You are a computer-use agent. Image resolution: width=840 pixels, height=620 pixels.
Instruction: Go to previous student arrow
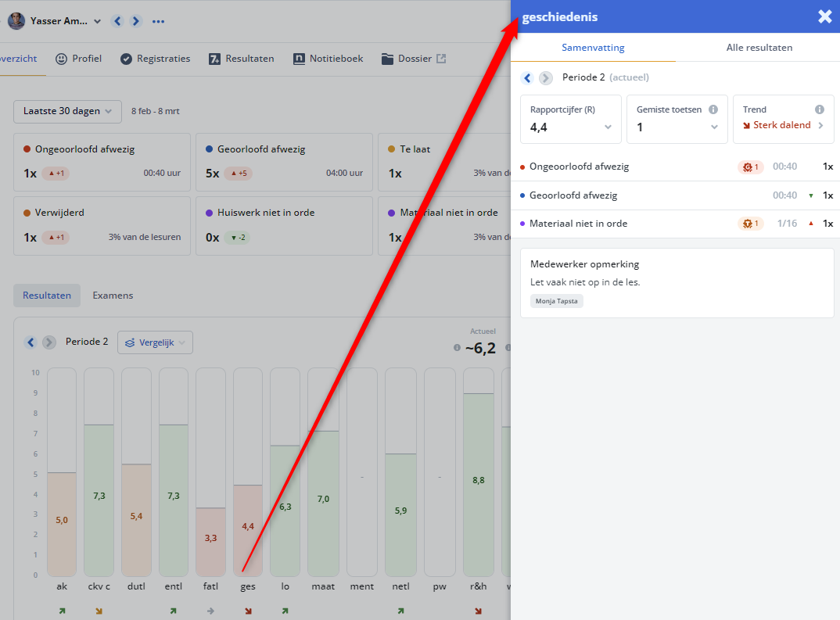coord(118,21)
